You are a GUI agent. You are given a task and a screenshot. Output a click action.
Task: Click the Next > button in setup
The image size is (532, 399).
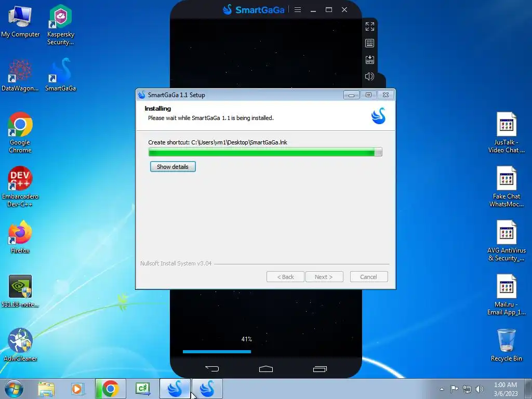[324, 277]
